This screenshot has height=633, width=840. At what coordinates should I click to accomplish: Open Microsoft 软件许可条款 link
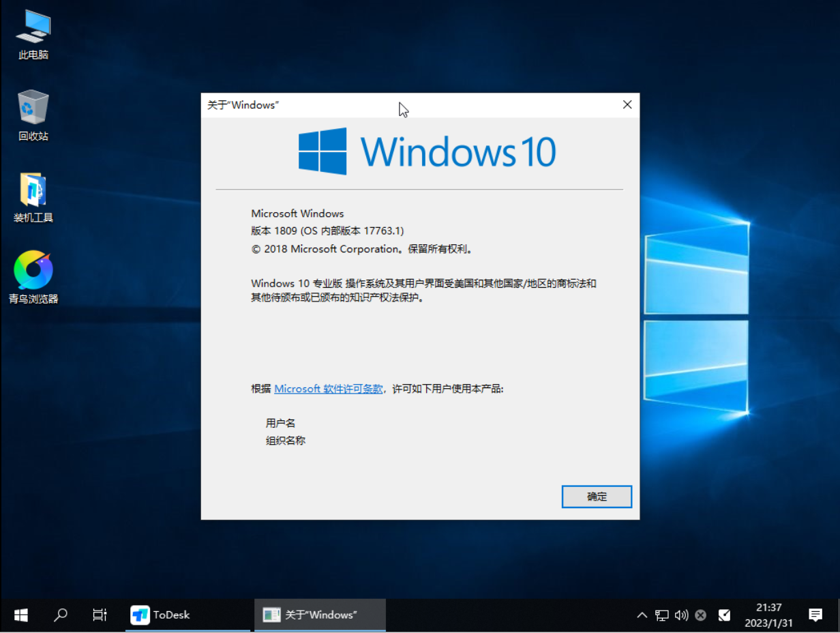(x=329, y=389)
